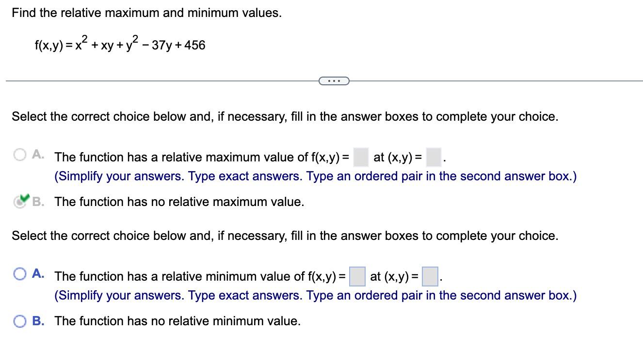Click the first Select the correct choice sentence
The image size is (643, 364).
(285, 116)
